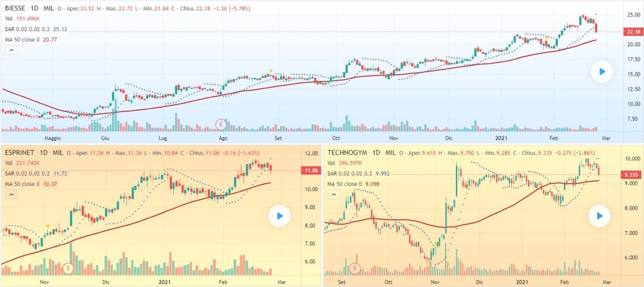Screen dimensions: 644x287
Task: Select the Vol indicator on TECHNOGYM chart
Action: (x=331, y=163)
